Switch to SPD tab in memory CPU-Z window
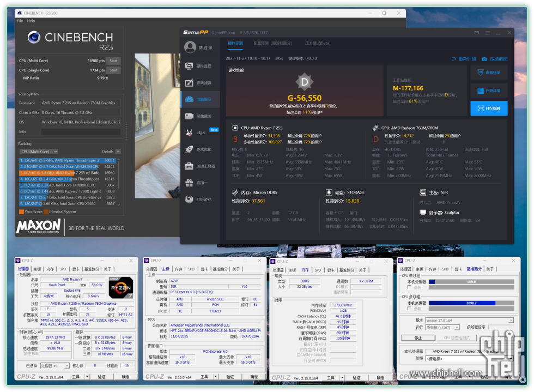Image resolution: width=534 pixels, height=392 pixels. point(318,269)
